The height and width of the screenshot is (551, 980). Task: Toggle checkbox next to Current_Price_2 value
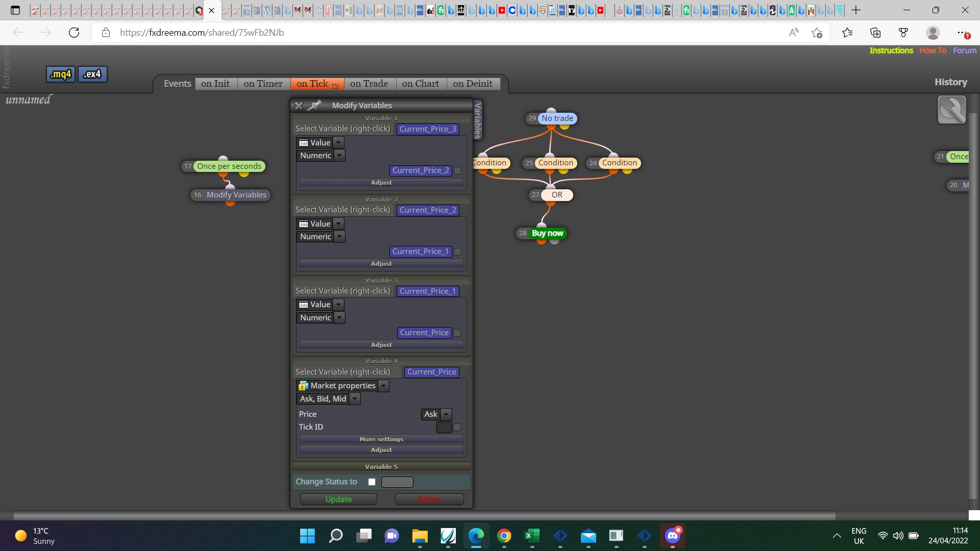coord(458,171)
